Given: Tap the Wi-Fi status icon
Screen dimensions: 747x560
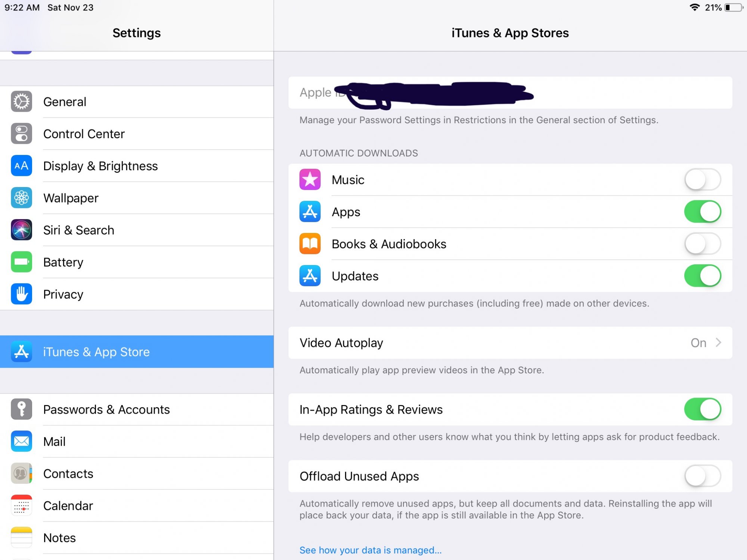Looking at the screenshot, I should tap(694, 7).
